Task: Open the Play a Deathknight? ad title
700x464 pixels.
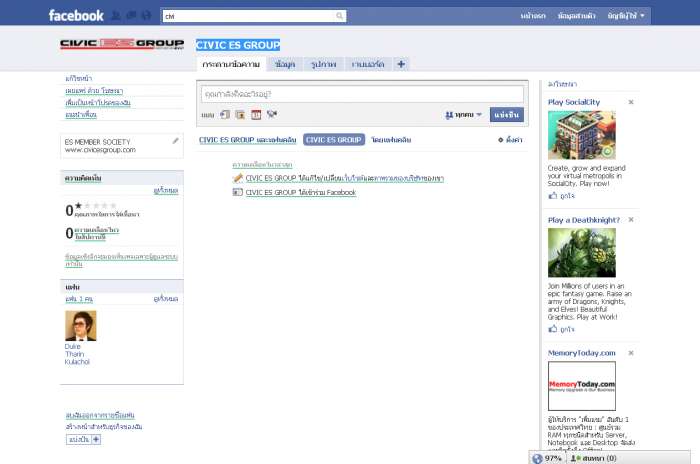Action: click(x=584, y=220)
